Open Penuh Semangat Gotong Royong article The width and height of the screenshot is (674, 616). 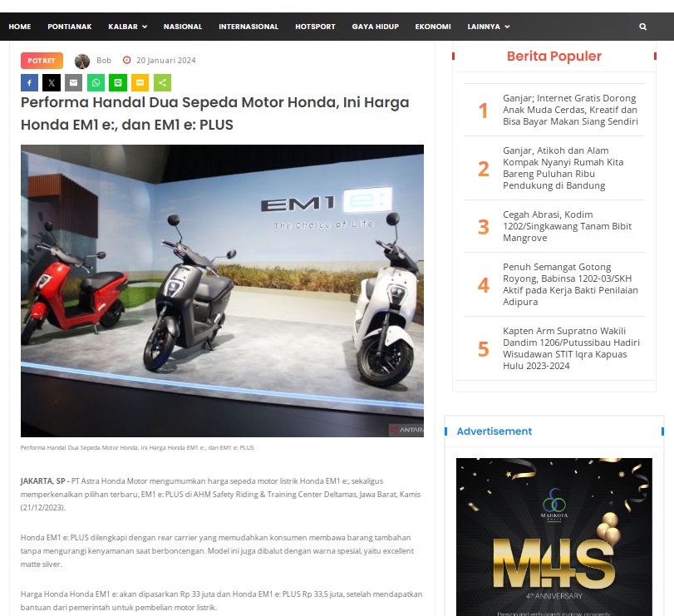(570, 284)
